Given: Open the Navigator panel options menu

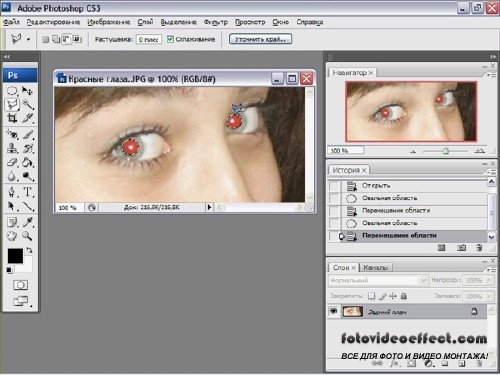Looking at the screenshot, I should tap(491, 75).
